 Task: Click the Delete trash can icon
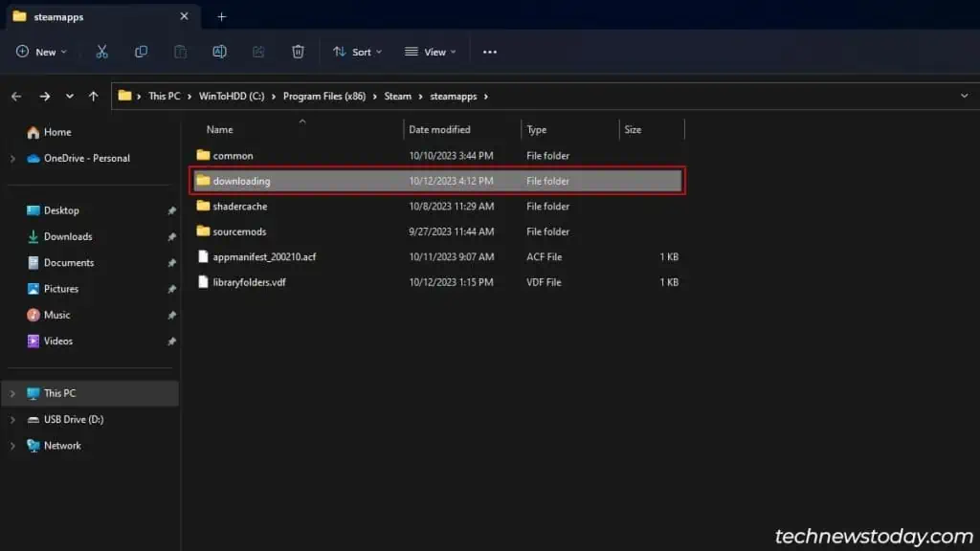tap(299, 52)
